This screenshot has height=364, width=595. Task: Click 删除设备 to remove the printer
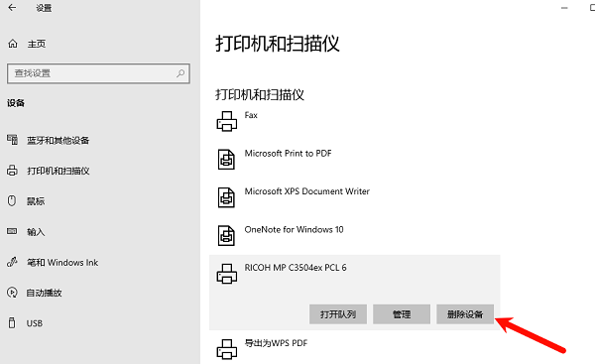point(465,314)
